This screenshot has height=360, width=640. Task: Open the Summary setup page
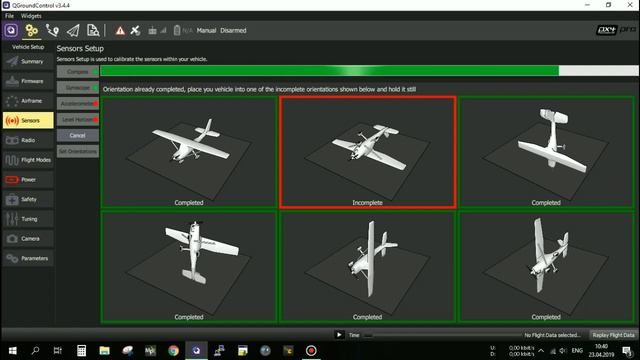[x=28, y=62]
